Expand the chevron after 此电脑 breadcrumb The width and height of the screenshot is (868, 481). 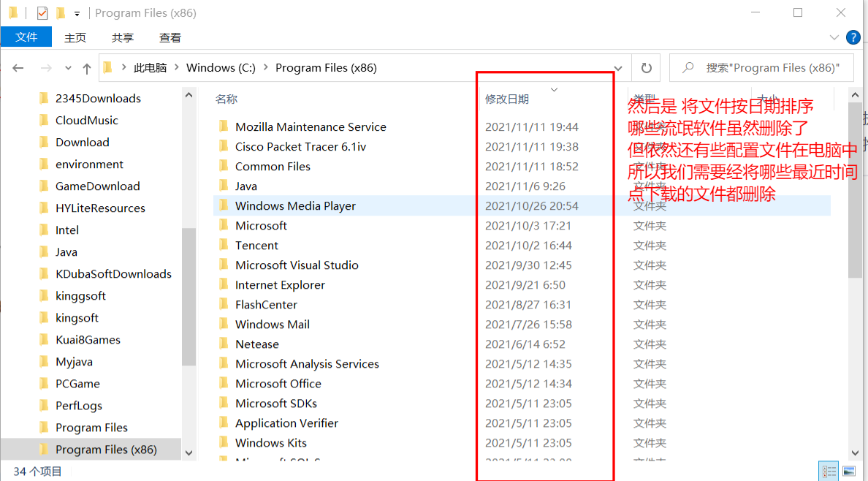coord(177,67)
